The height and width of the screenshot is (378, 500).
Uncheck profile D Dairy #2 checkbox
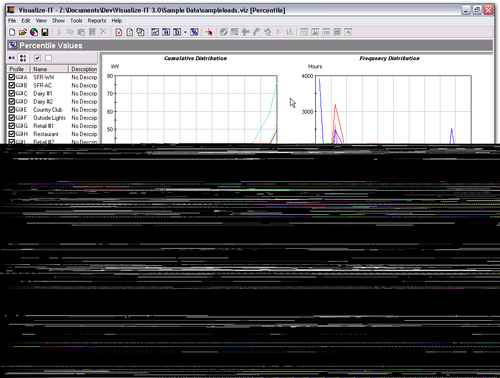point(12,101)
